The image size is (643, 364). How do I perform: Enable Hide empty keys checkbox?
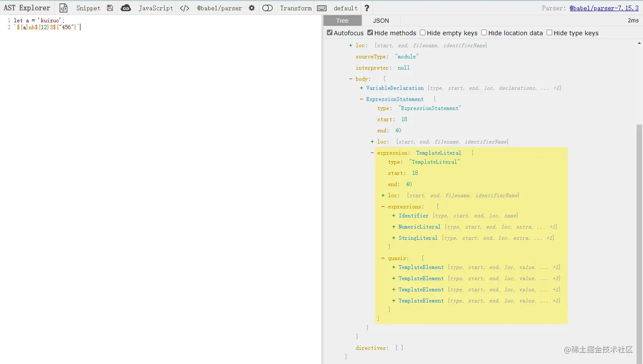pos(422,33)
